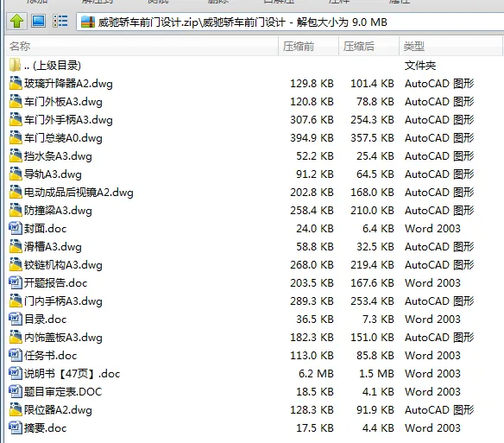Select the 门内手柄A3.dwg file name

[x=63, y=301]
